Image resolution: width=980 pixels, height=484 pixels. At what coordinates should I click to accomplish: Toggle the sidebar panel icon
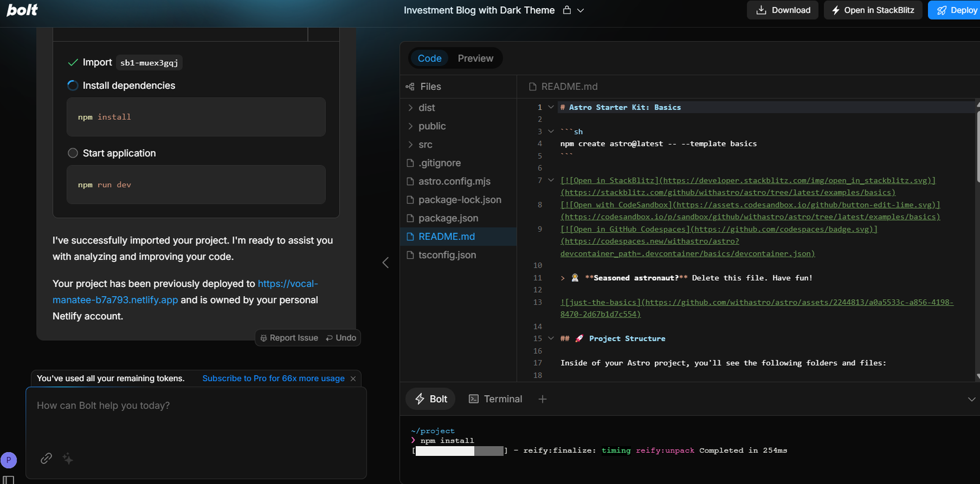pos(8,480)
